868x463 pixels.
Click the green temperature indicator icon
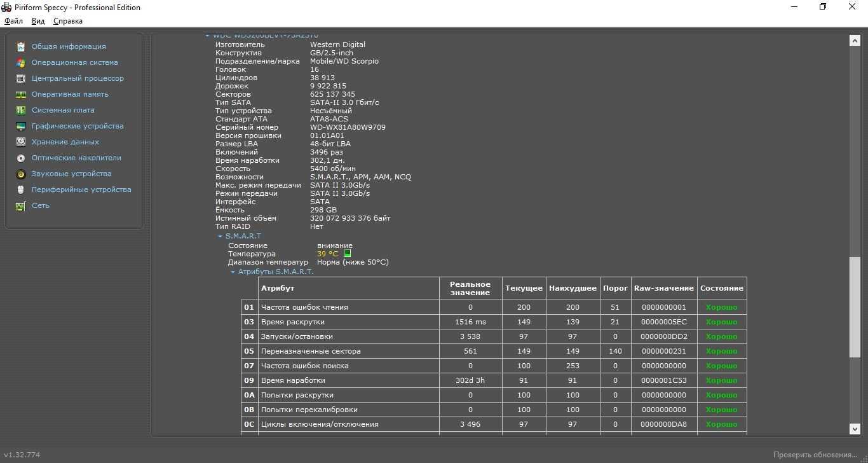348,254
